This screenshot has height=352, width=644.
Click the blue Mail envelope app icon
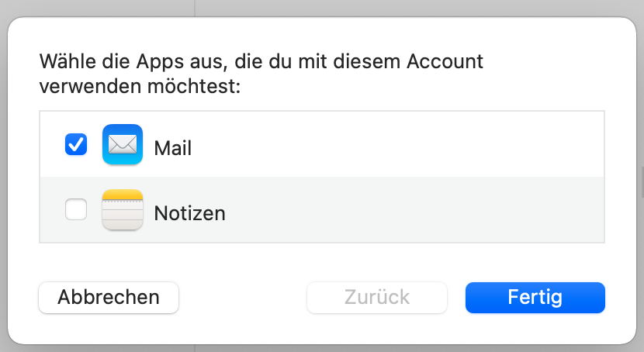pyautogui.click(x=123, y=144)
